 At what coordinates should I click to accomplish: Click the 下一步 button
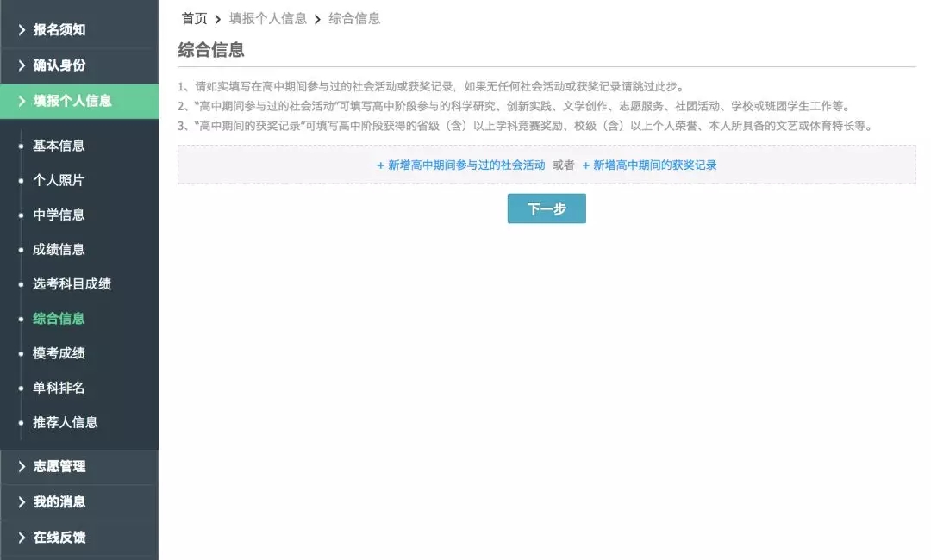547,208
